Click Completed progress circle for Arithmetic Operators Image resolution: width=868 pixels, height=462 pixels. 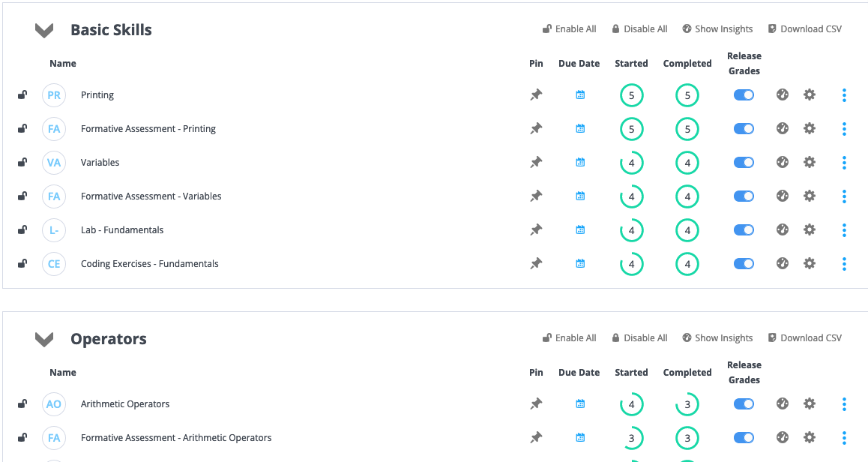(x=687, y=405)
